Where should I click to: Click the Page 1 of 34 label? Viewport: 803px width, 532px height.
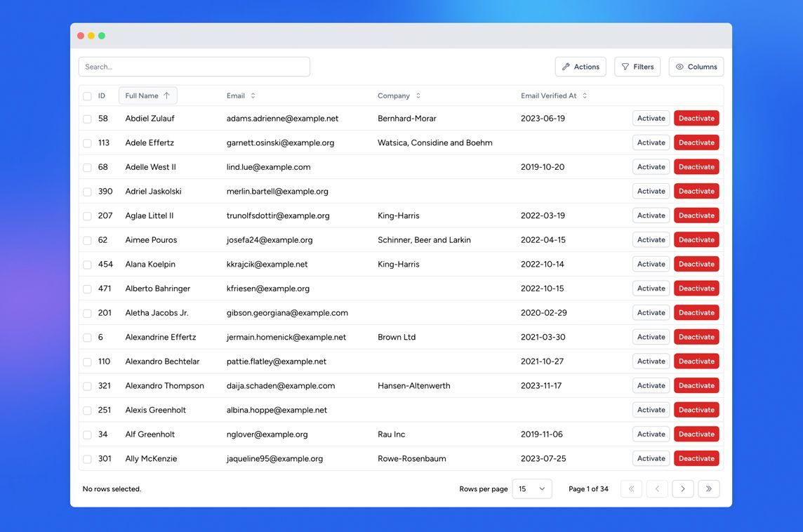coord(588,489)
